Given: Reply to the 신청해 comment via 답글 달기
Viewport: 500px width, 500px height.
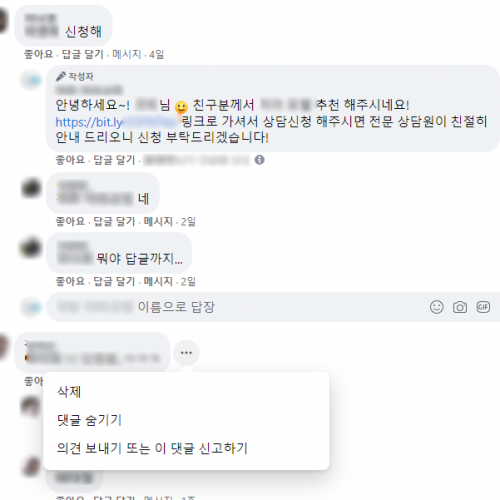Looking at the screenshot, I should pos(83,54).
